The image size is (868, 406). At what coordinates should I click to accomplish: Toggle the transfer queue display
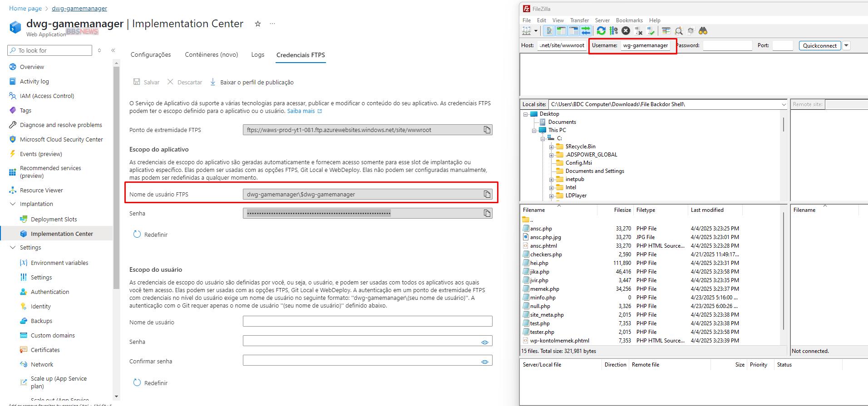[586, 31]
